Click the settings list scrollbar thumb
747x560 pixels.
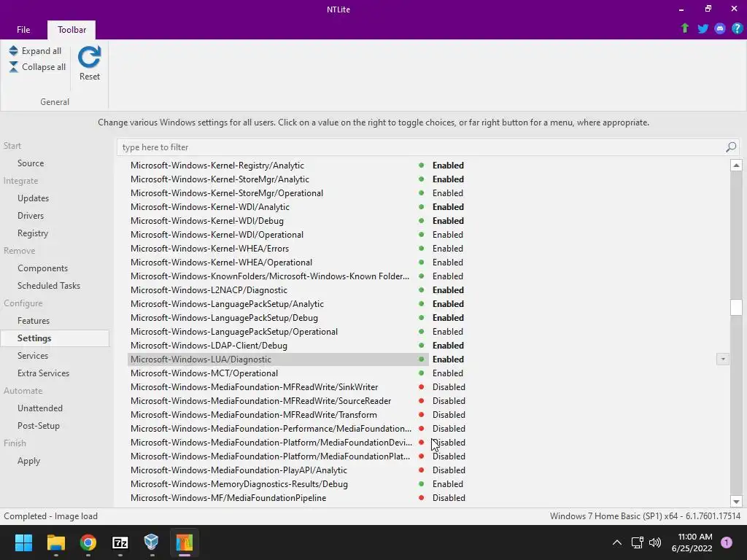click(x=736, y=307)
